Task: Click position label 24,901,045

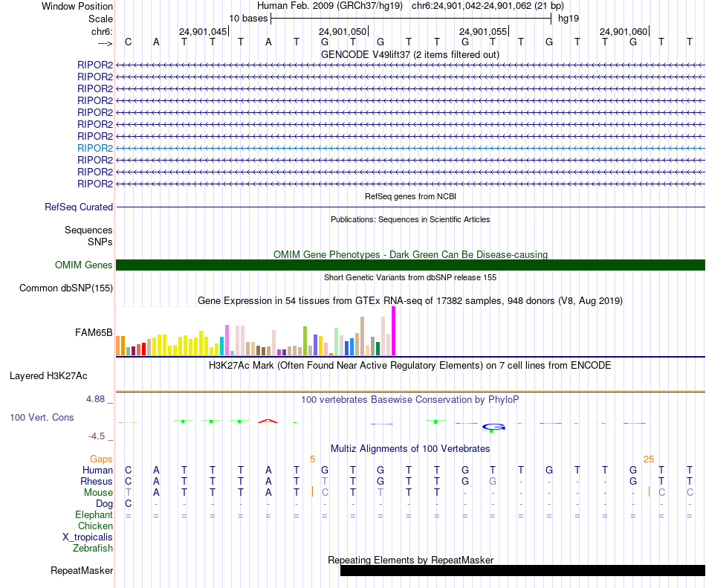Action: (203, 31)
